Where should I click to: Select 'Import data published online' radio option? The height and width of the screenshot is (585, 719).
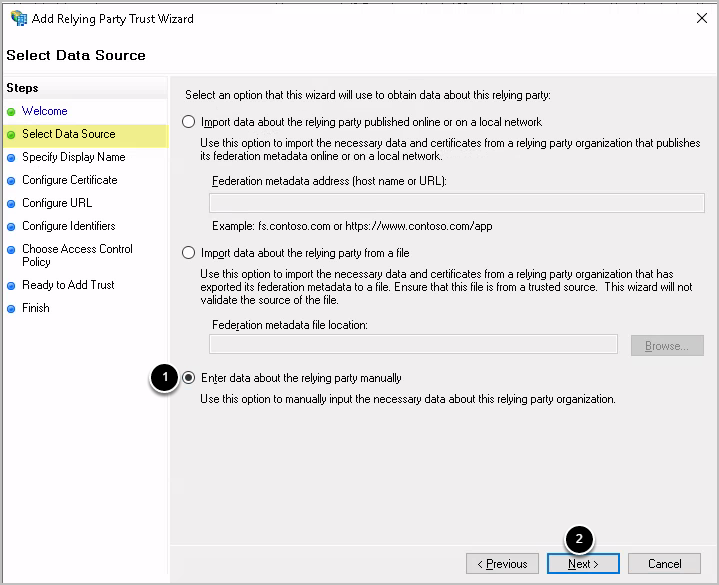pyautogui.click(x=188, y=122)
